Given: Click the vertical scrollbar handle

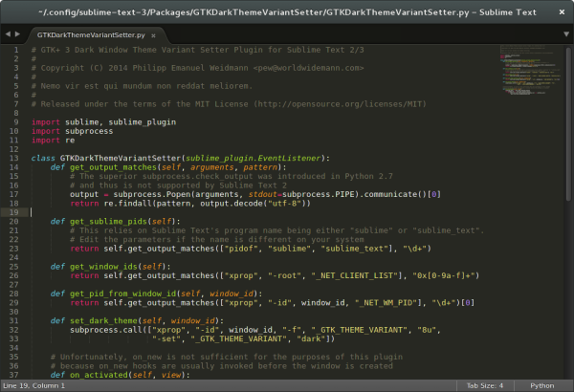Looking at the screenshot, I should coord(568,123).
